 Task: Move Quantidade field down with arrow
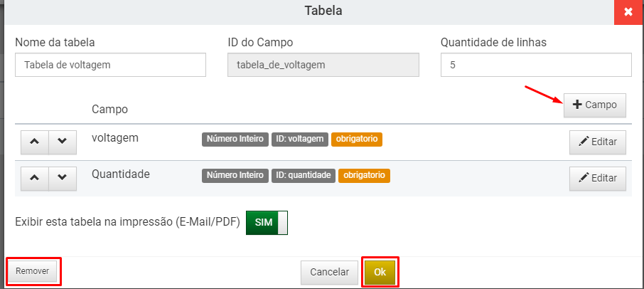(63, 179)
